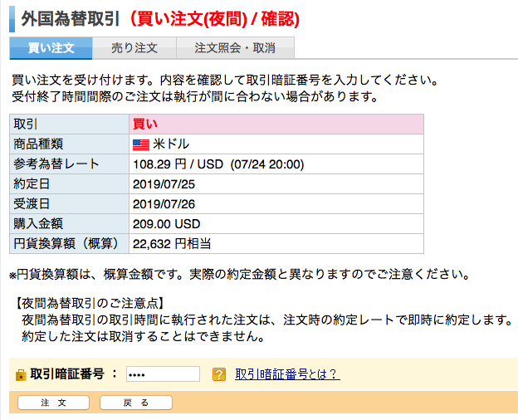Image resolution: width=518 pixels, height=420 pixels.
Task: Open the 取引暗証番号とは？ help link
Action: click(x=287, y=374)
